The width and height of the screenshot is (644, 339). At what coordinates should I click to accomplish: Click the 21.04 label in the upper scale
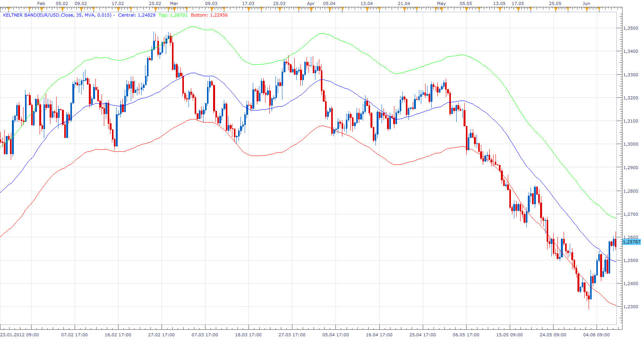pyautogui.click(x=404, y=3)
